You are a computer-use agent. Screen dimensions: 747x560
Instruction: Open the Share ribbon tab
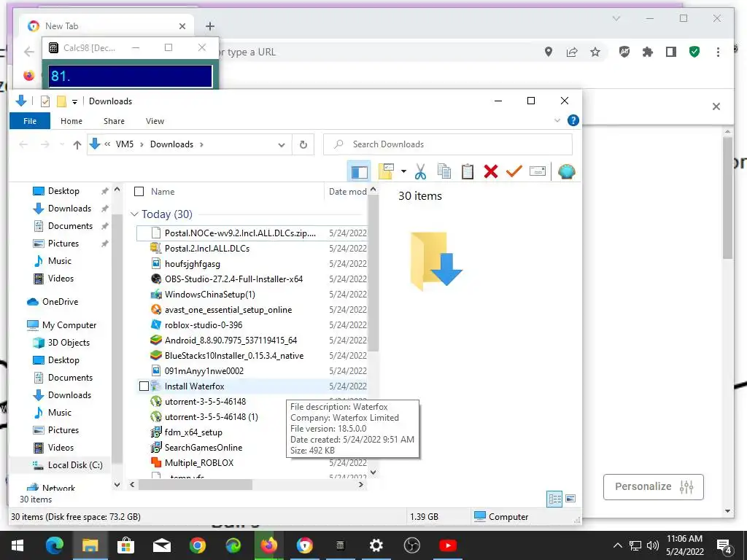[x=115, y=121]
